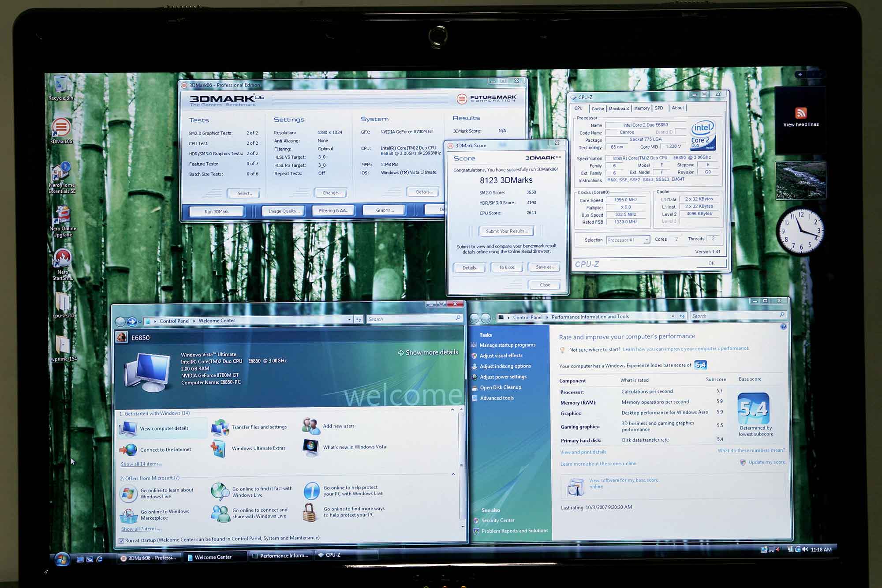Collapse the Offers from Microsoft section
Image resolution: width=882 pixels, height=588 pixels.
453,474
